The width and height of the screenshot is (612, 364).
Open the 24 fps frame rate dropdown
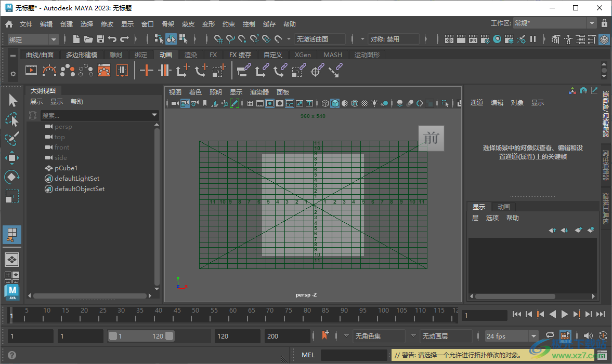(x=511, y=336)
